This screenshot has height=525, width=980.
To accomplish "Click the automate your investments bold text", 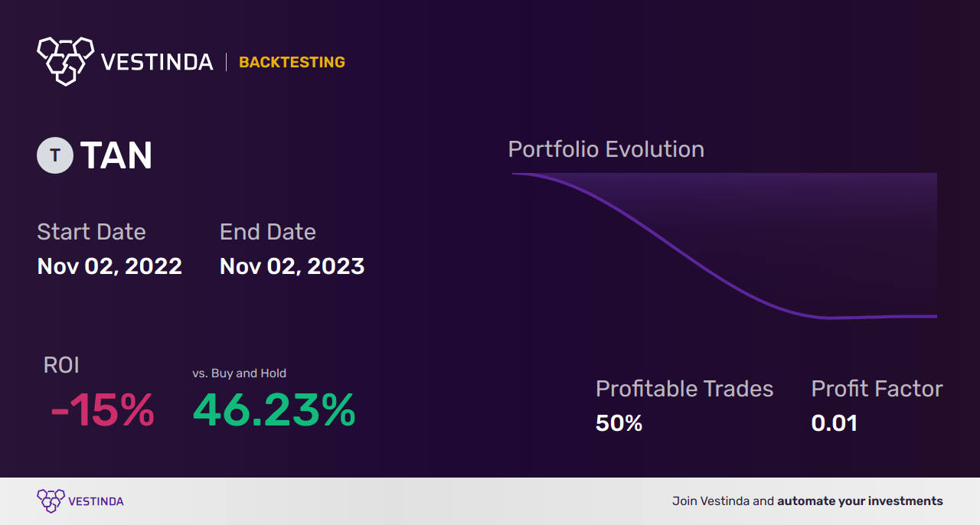I will point(860,501).
